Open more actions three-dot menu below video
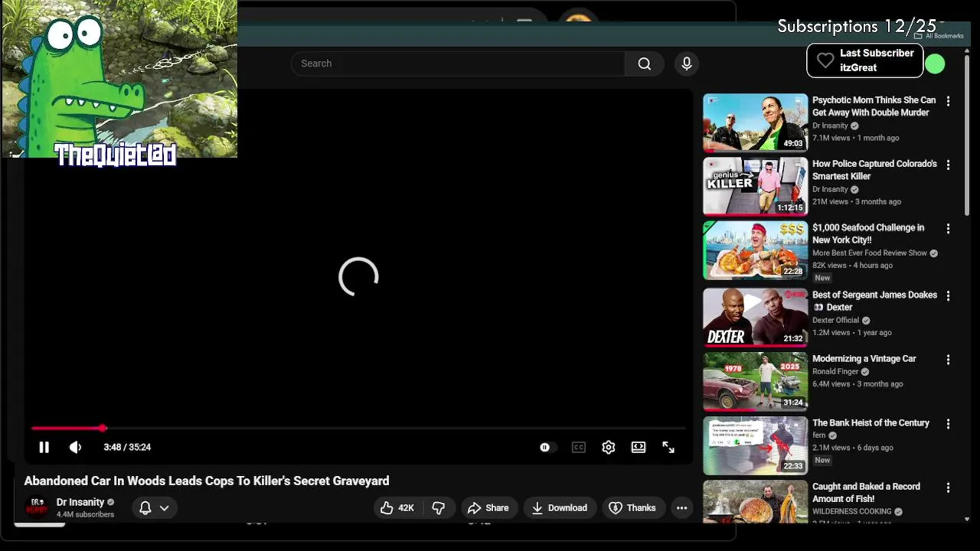This screenshot has height=551, width=980. (681, 507)
